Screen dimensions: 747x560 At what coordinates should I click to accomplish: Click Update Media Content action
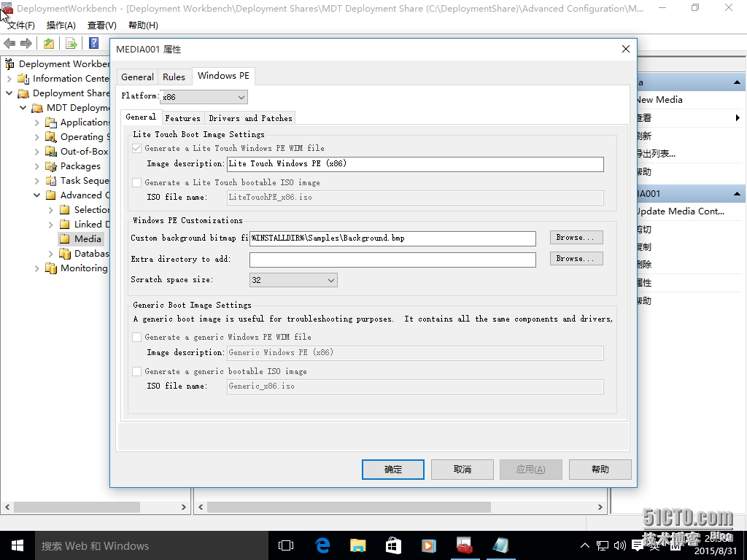pyautogui.click(x=681, y=211)
